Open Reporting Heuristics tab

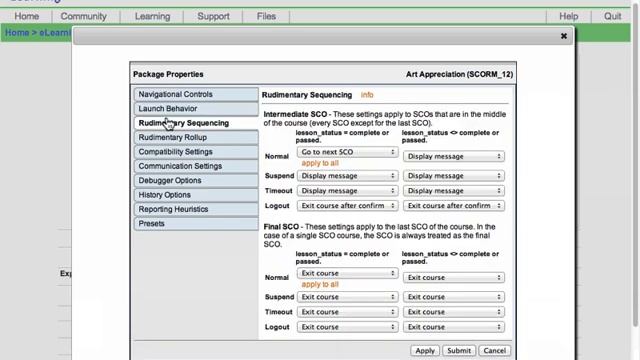click(x=196, y=209)
